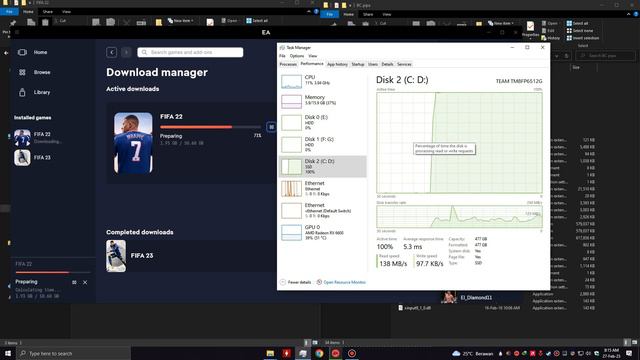Collapse the right Explorer ribbon chevron
640x360 pixels.
click(628, 14)
